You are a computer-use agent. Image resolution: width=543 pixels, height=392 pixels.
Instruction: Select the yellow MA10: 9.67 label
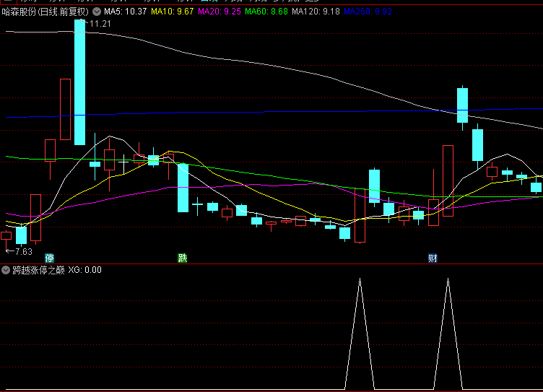(172, 12)
